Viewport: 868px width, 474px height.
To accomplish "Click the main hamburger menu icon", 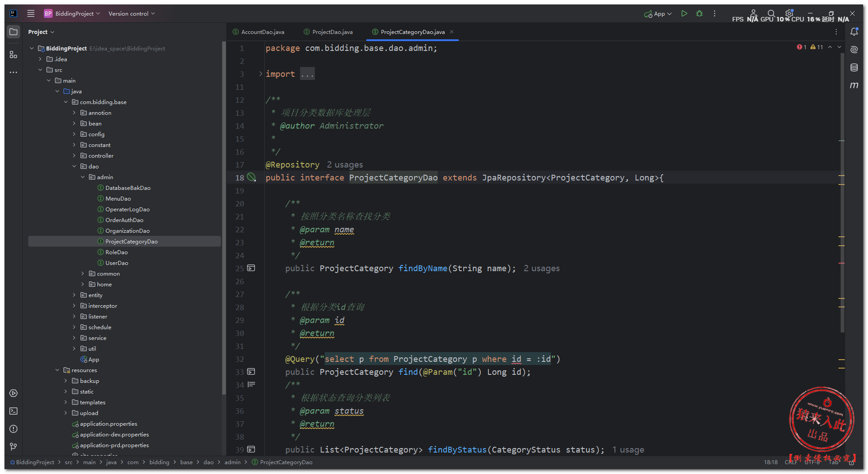I will click(x=31, y=13).
